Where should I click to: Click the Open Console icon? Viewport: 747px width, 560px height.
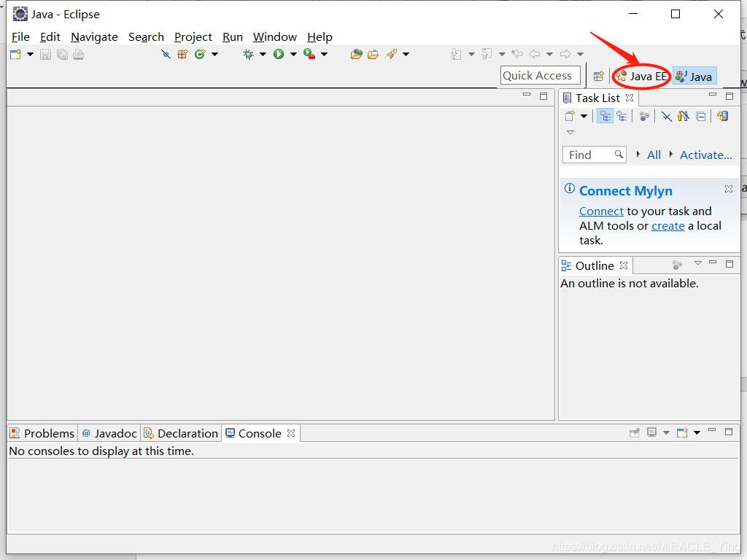pyautogui.click(x=682, y=432)
